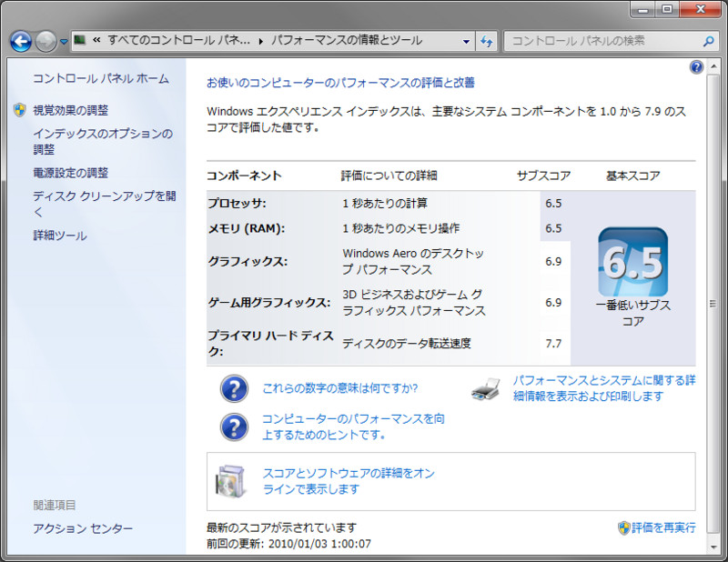
Task: Click the 6.5 base score badge
Action: [633, 262]
